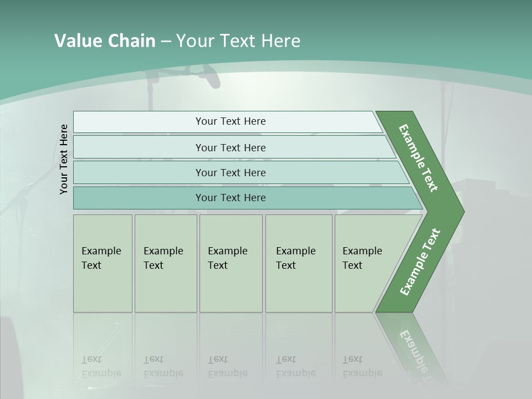
Task: Click the lower green chevron "Example Text" label
Action: [420, 262]
